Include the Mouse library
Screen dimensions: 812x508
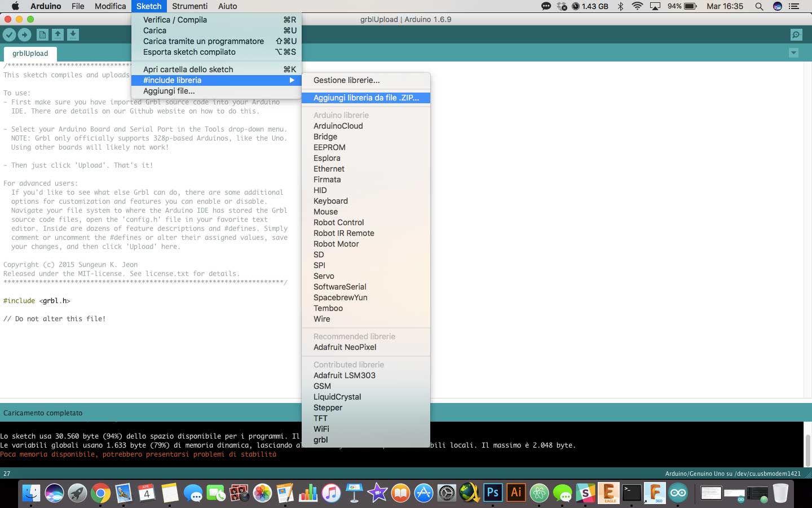coord(366,212)
